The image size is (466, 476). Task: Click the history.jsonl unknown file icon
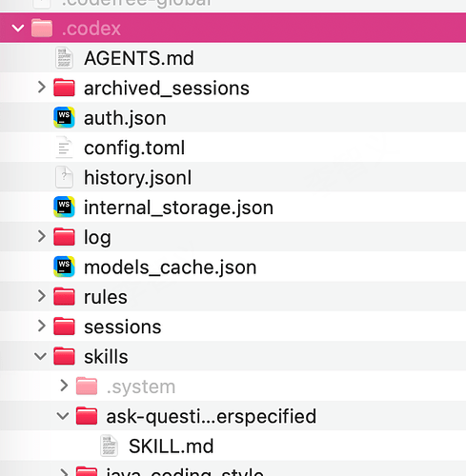[x=64, y=177]
